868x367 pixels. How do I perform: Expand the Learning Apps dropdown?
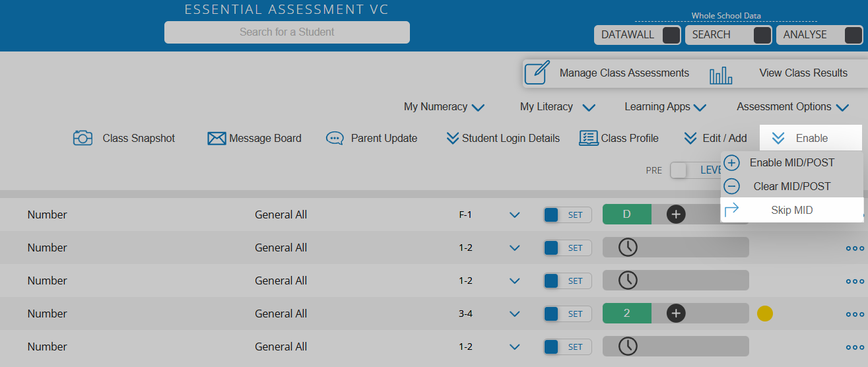[665, 107]
